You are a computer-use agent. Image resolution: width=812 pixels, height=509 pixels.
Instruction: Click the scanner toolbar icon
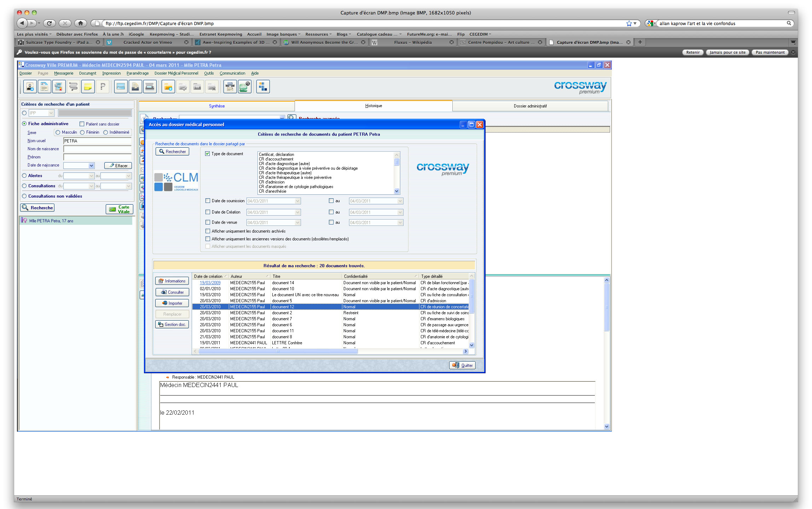pyautogui.click(x=150, y=87)
